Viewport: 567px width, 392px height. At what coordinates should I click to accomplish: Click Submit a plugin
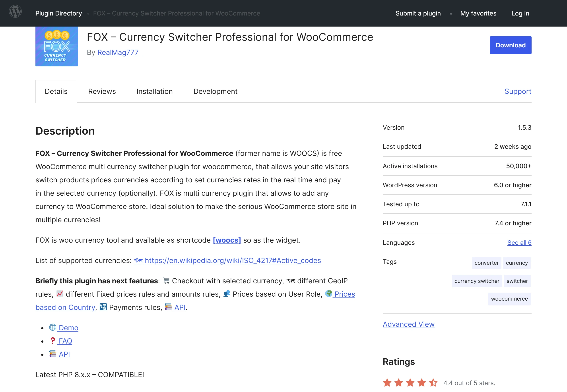click(x=418, y=13)
